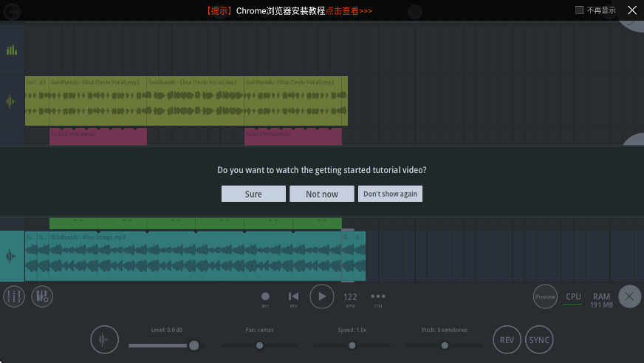The image size is (644, 363).
Task: Click the first green pattern clip block
Action: (74, 223)
